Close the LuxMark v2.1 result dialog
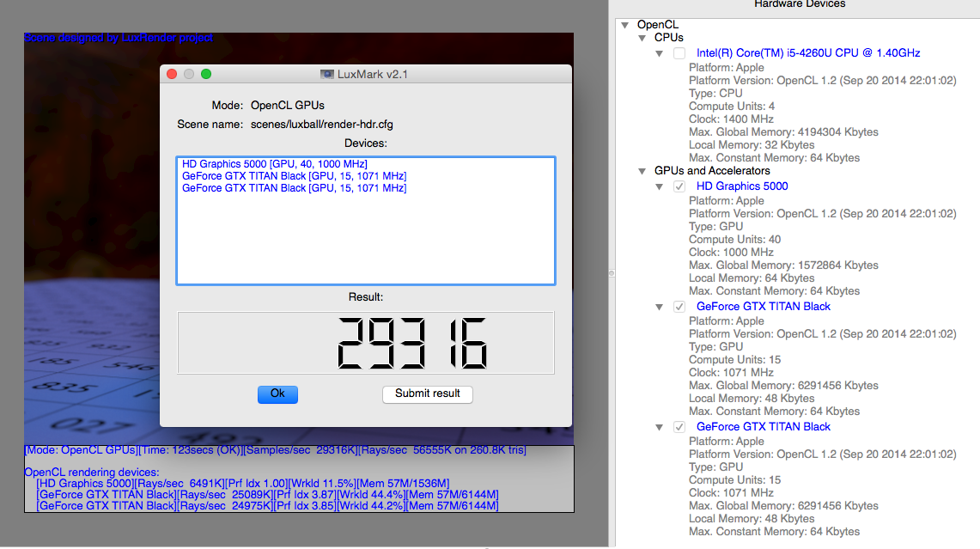The height and width of the screenshot is (549, 980). click(172, 74)
